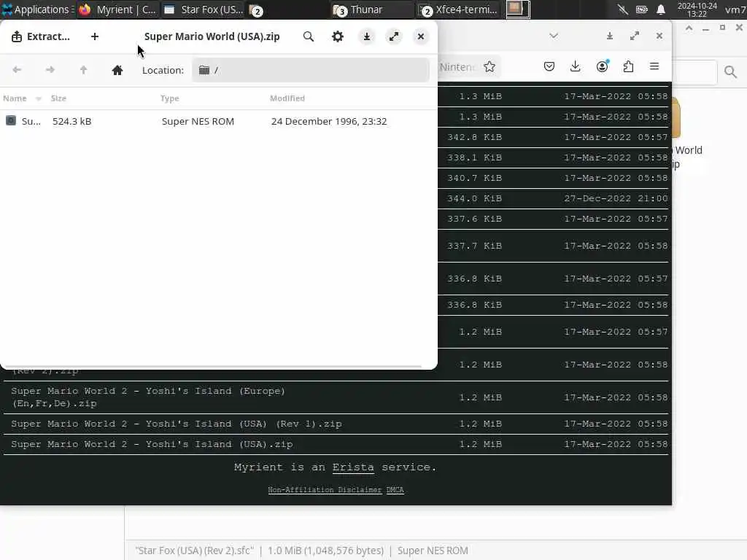Select the Super NES ROM file icon
This screenshot has width=747, height=560.
11,120
